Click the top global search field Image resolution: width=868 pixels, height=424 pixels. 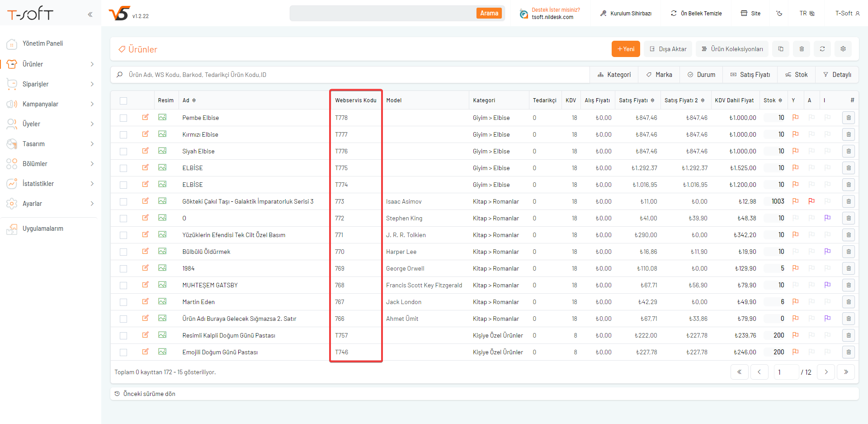382,13
